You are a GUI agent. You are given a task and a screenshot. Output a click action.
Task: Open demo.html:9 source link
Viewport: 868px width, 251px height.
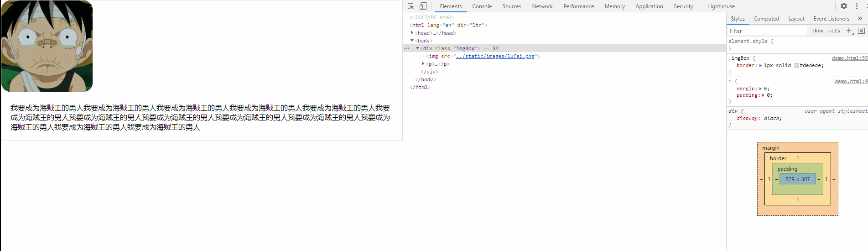[x=851, y=81]
